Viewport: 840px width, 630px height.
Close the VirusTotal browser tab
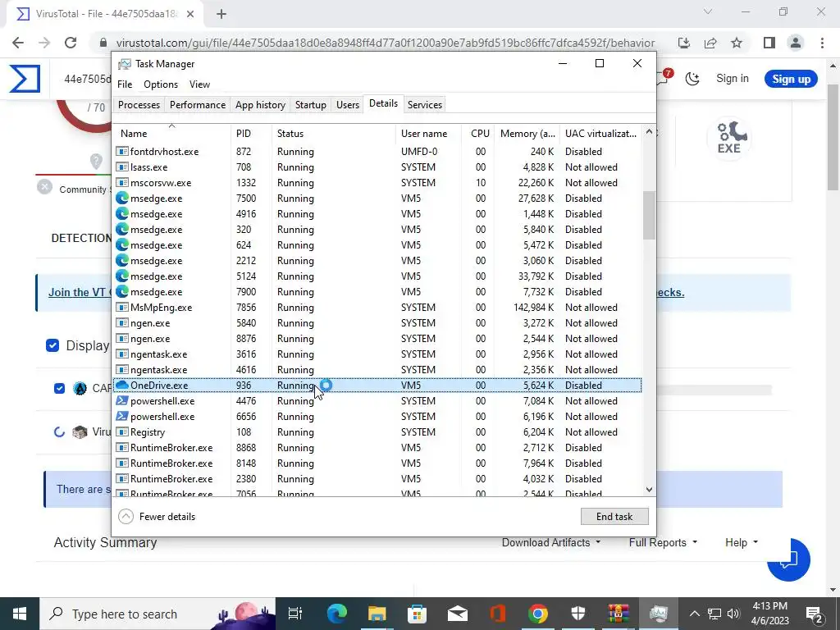pyautogui.click(x=190, y=15)
